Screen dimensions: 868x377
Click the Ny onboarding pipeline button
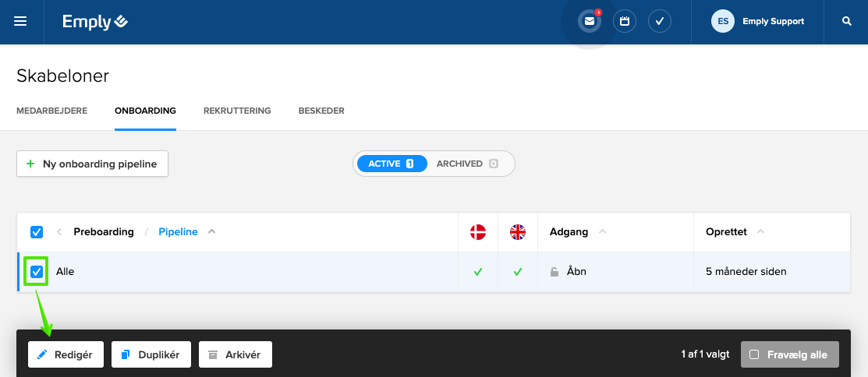click(x=92, y=164)
